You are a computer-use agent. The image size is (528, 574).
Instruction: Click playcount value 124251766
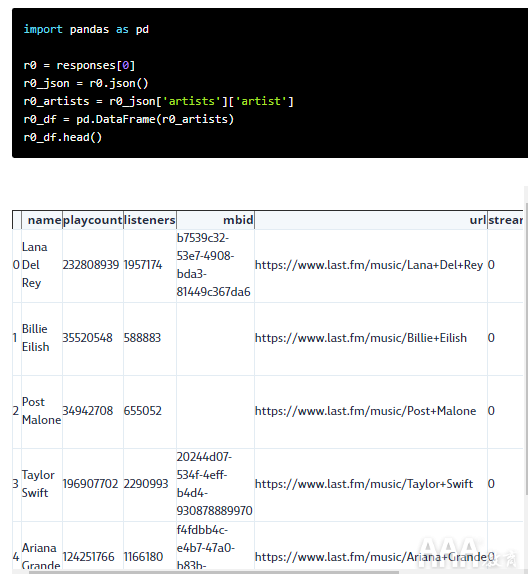(x=89, y=557)
